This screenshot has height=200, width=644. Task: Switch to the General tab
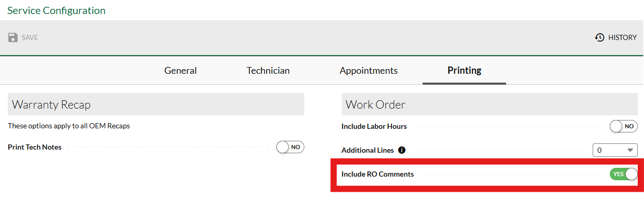(180, 71)
